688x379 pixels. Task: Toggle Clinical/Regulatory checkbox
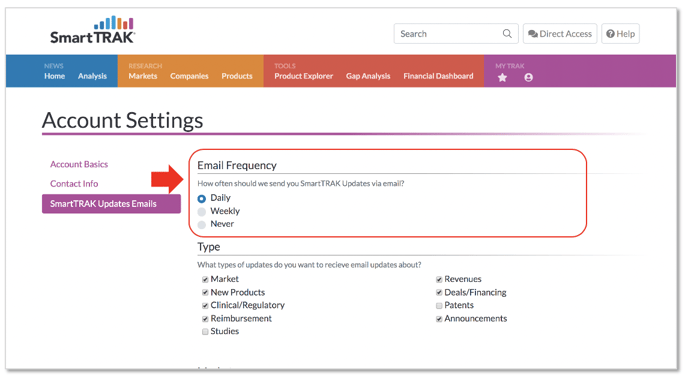[x=205, y=306]
